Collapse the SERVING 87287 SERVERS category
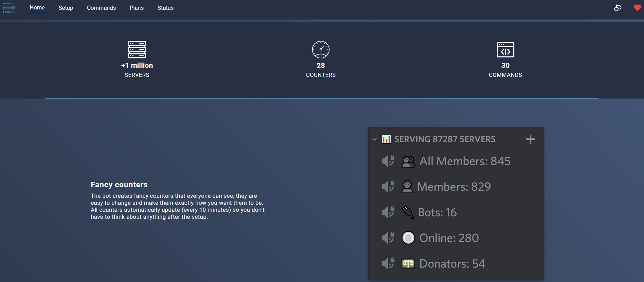This screenshot has height=282, width=644. click(x=375, y=139)
